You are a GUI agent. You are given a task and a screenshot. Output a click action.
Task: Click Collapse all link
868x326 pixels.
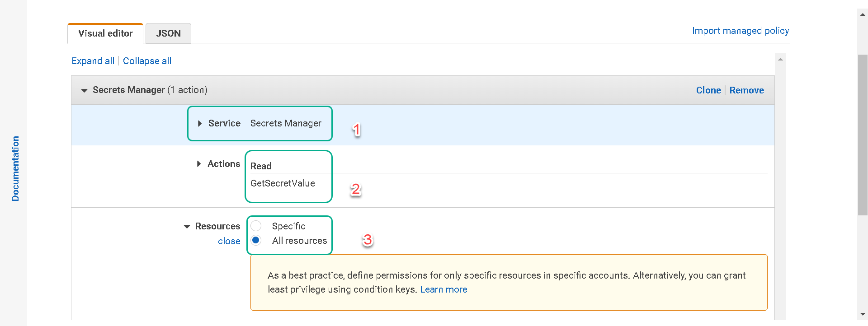point(147,61)
